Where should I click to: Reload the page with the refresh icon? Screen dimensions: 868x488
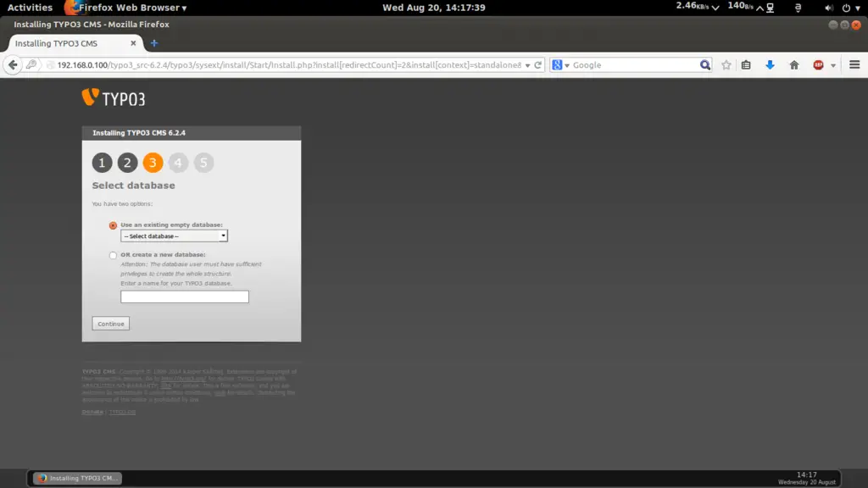pos(537,64)
